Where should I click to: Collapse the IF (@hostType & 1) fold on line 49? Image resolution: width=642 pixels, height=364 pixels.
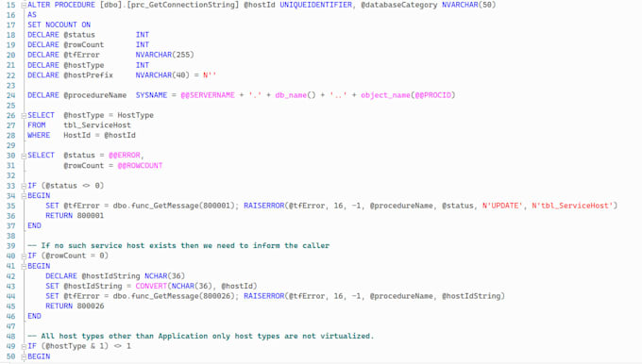point(24,346)
